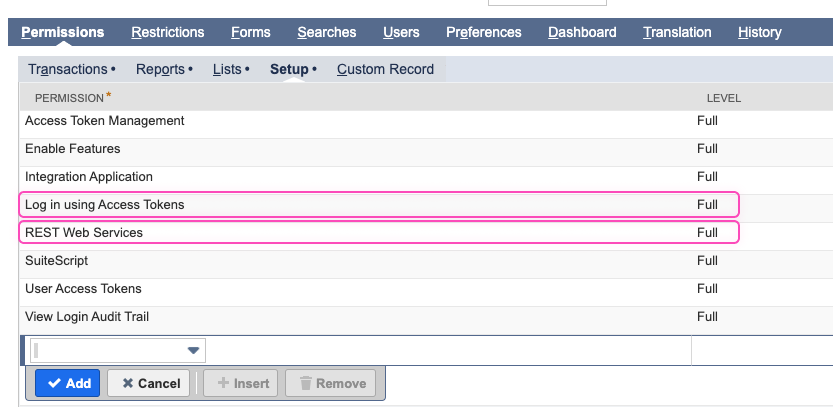Select the REST Web Services permission row
Image resolution: width=833 pixels, height=407 pixels.
click(84, 233)
